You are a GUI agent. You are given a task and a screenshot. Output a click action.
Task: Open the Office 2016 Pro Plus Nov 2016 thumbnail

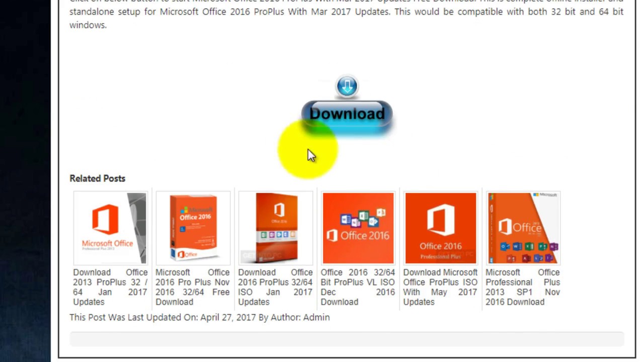tap(193, 228)
